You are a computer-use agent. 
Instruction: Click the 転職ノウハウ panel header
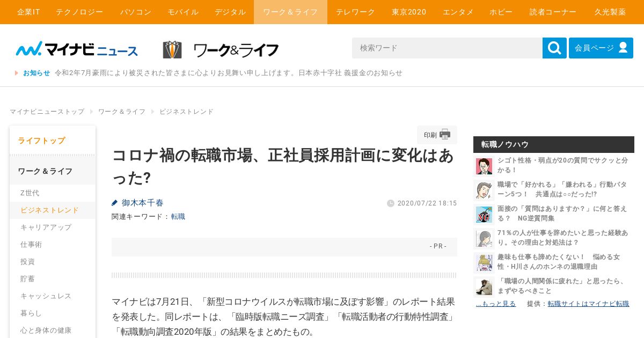point(554,144)
